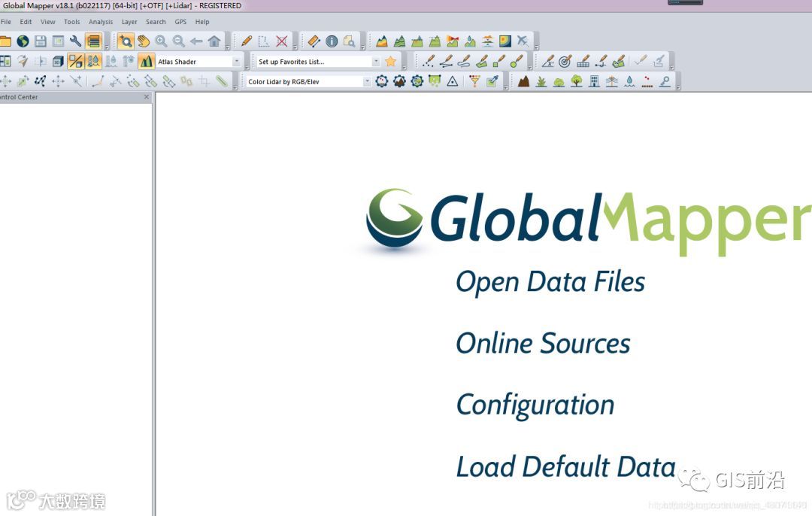The width and height of the screenshot is (812, 516).
Task: Click the create area feature pencil icon
Action: click(x=482, y=62)
